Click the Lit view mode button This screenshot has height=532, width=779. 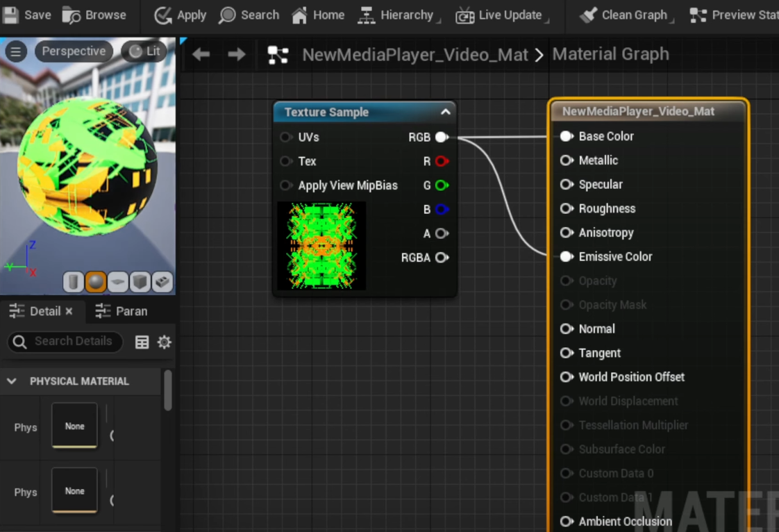click(x=144, y=51)
